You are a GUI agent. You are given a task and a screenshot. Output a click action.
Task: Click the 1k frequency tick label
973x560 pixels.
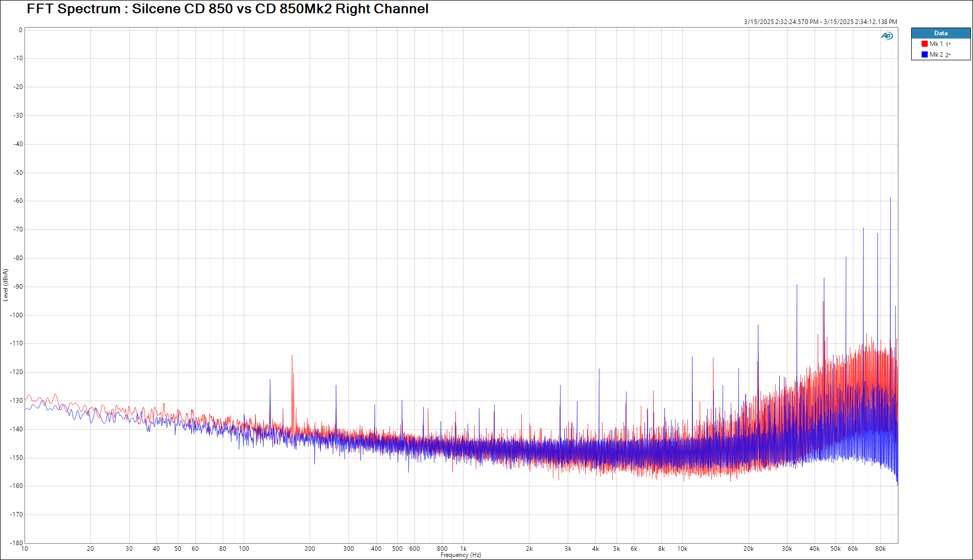coord(464,549)
